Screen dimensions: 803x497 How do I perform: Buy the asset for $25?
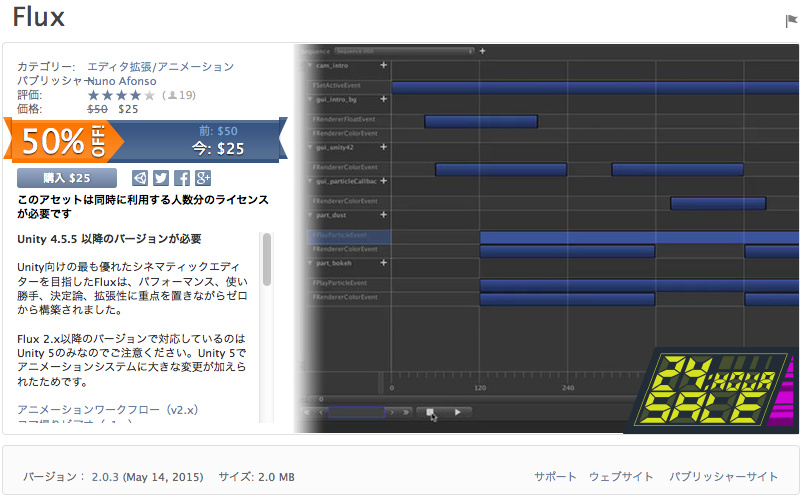pyautogui.click(x=67, y=178)
